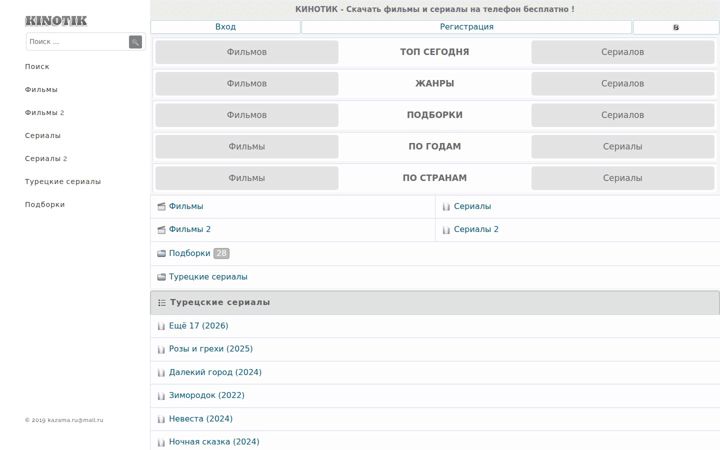Open the Сериалы 2 category link in content area
The image size is (720, 450).
pyautogui.click(x=476, y=229)
